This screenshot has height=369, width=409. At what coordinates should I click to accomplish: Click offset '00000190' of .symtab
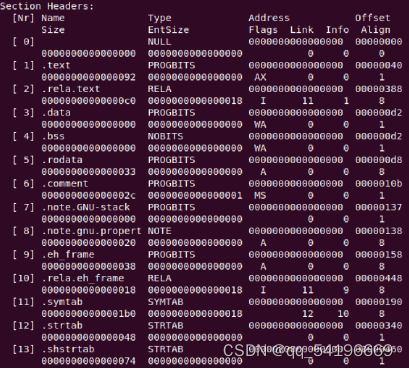pos(379,302)
